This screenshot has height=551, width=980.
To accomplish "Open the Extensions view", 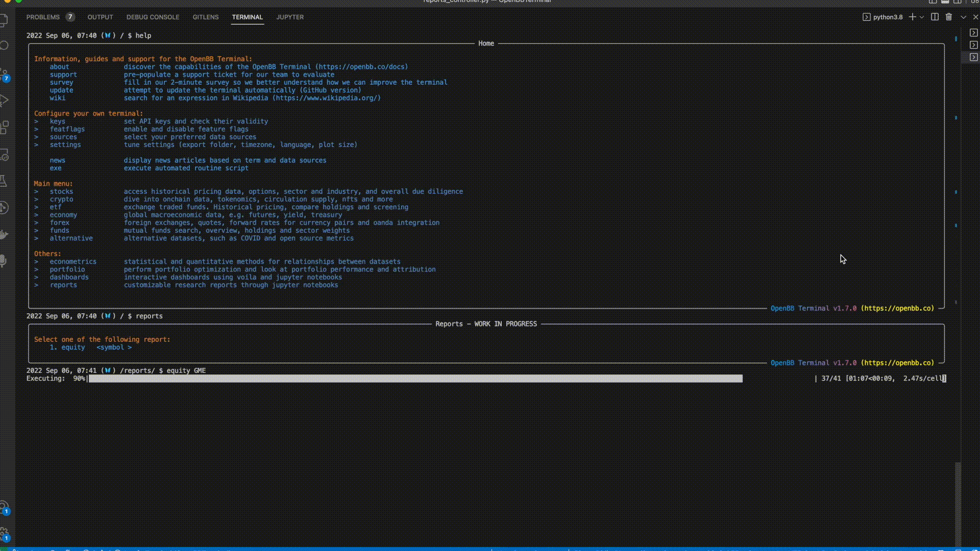I will click(4, 127).
